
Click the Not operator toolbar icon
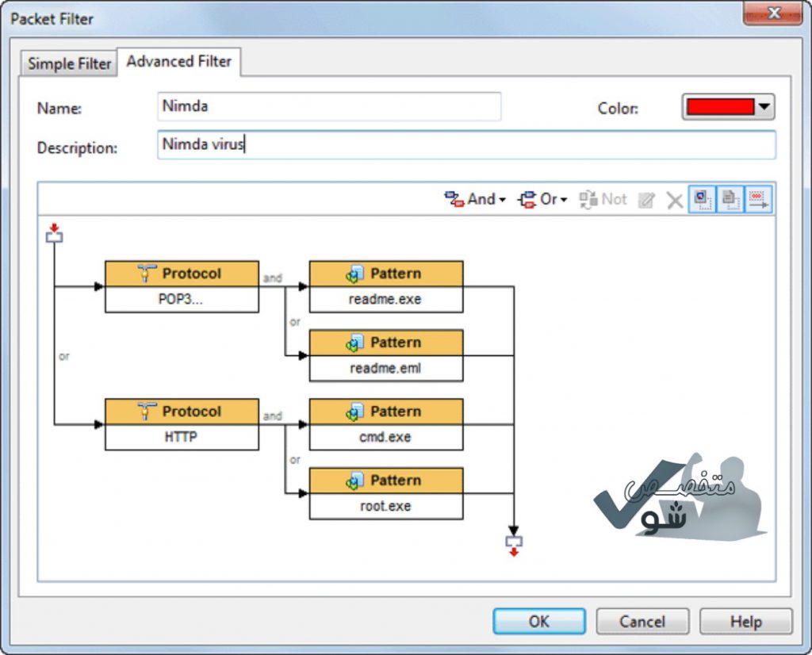coord(603,199)
